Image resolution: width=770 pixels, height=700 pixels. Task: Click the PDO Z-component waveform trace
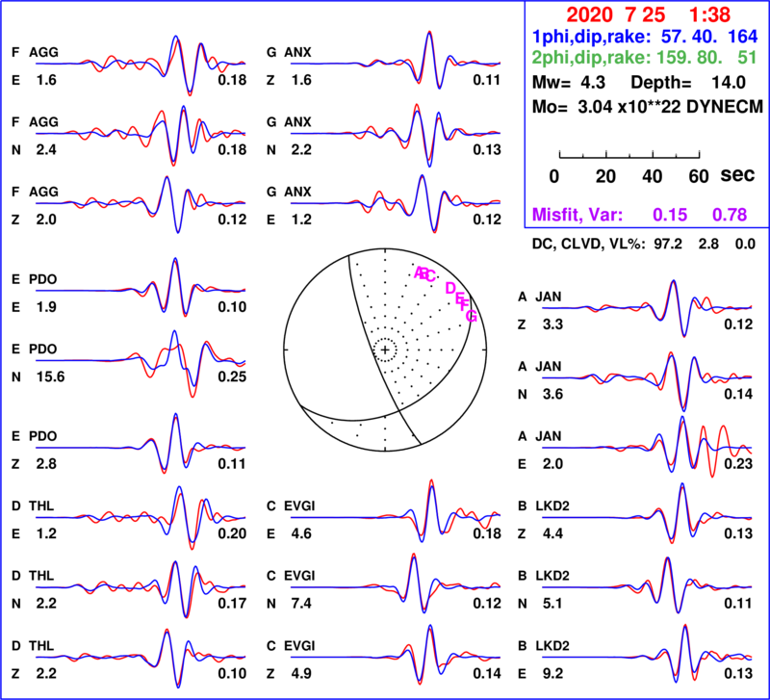pos(141,444)
